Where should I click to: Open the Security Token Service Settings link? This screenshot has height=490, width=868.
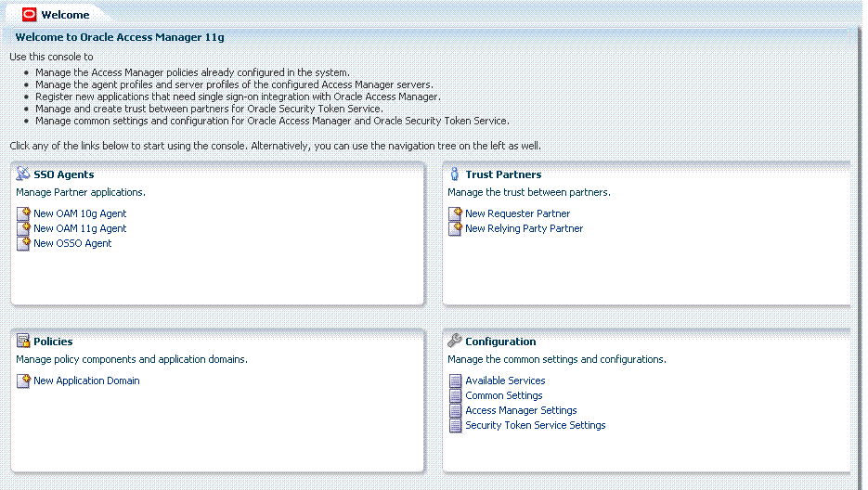click(x=536, y=426)
